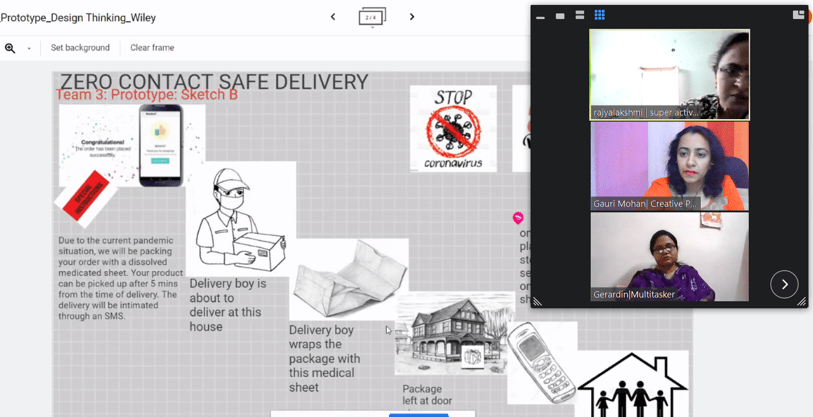Click the pink collaborator cursor marker
This screenshot has width=813, height=417.
(x=518, y=217)
